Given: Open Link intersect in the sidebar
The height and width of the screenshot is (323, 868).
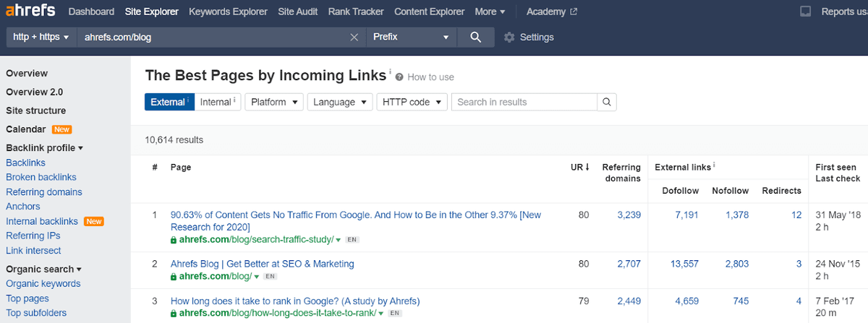Looking at the screenshot, I should pyautogui.click(x=33, y=250).
